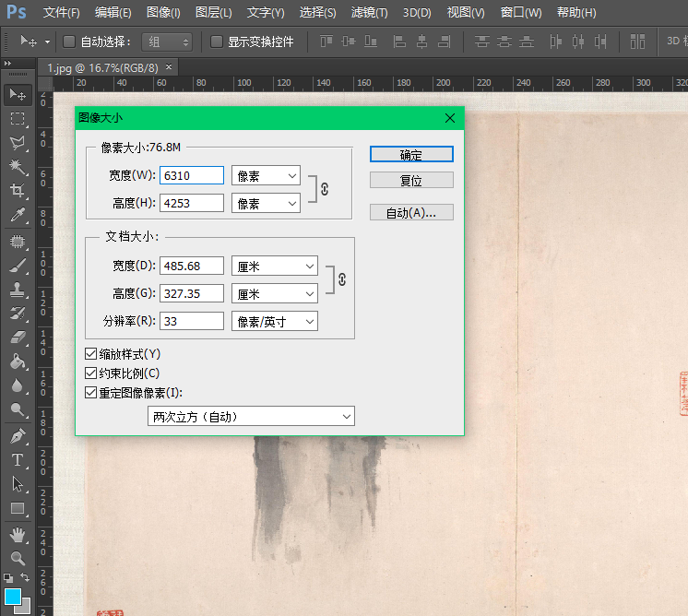
Task: Uncheck 重定图像像素(I) checkbox
Action: tap(90, 392)
